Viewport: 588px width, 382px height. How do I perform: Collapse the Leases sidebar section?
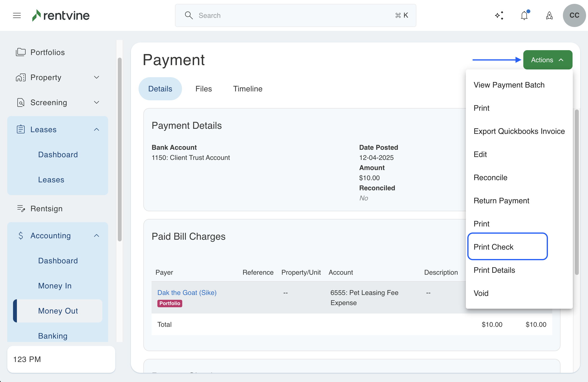point(97,130)
